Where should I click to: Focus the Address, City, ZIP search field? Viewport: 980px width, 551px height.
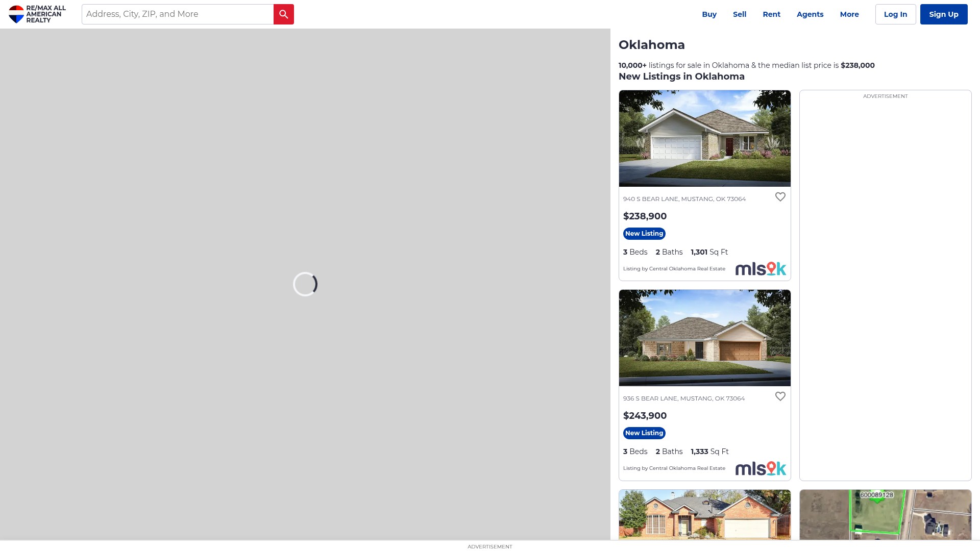[178, 14]
